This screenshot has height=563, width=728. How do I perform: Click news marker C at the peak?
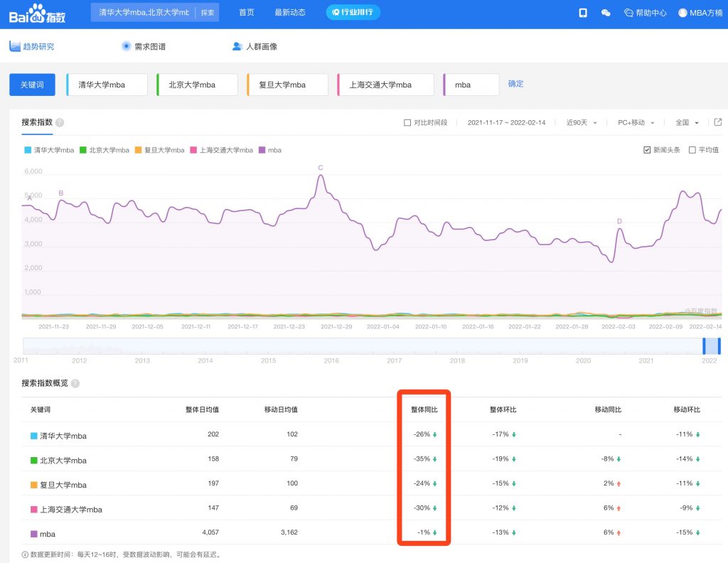321,168
